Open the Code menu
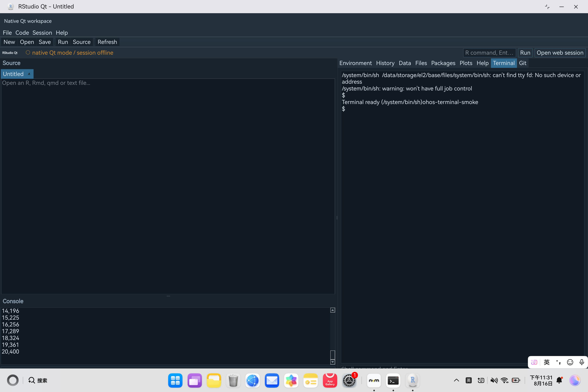 click(x=22, y=33)
